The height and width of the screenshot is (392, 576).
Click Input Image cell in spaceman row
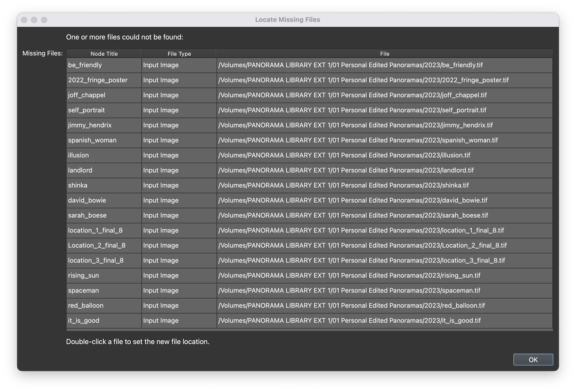(x=179, y=291)
